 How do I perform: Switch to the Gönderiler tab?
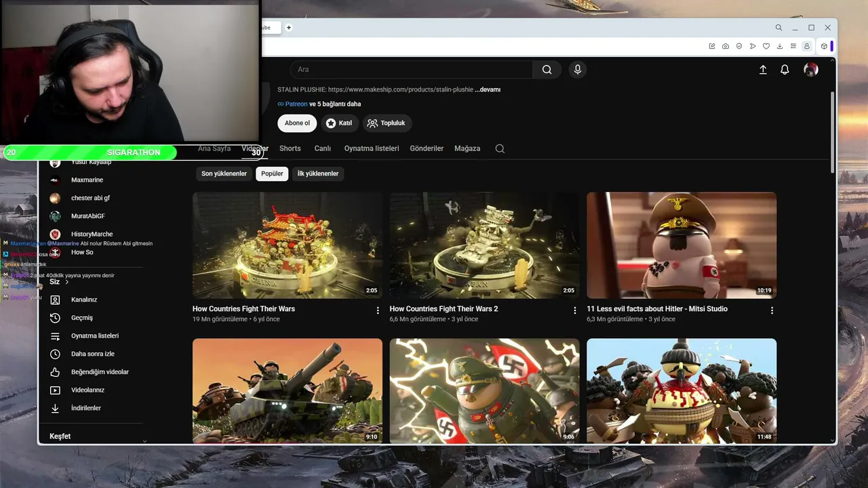tap(427, 148)
